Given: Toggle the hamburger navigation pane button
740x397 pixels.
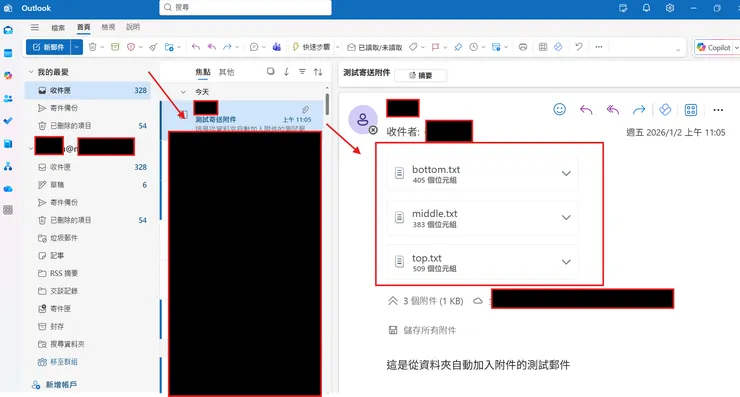Looking at the screenshot, I should (x=35, y=27).
